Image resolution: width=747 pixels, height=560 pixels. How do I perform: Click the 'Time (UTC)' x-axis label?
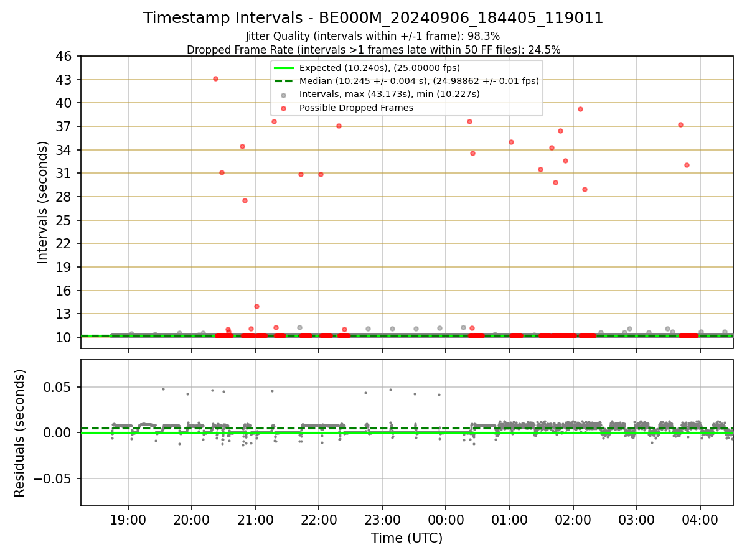coord(406,538)
